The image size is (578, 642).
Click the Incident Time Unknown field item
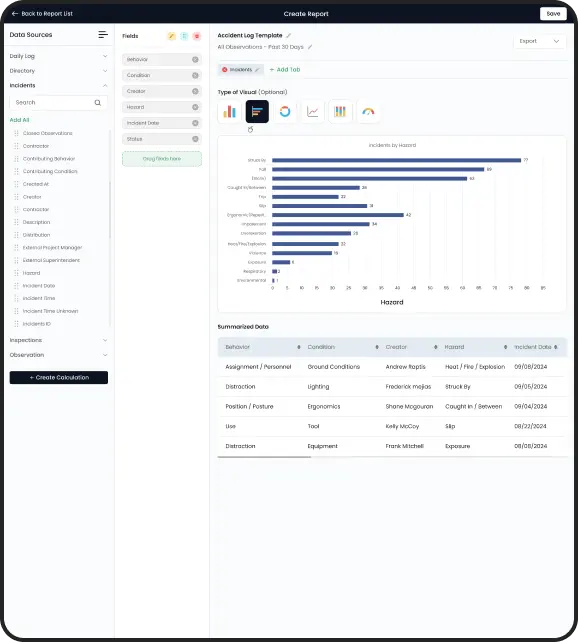pyautogui.click(x=50, y=311)
